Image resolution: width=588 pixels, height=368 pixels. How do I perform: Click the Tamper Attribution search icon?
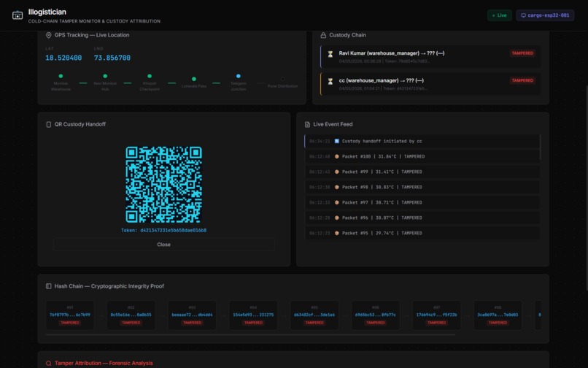click(x=48, y=363)
